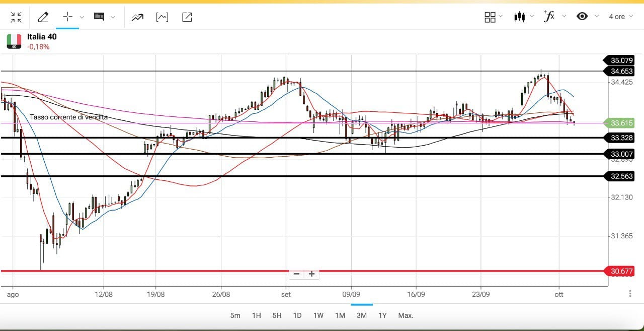Viewport: 644px width, 331px height.
Task: Click the trend line chart icon
Action: click(x=137, y=17)
